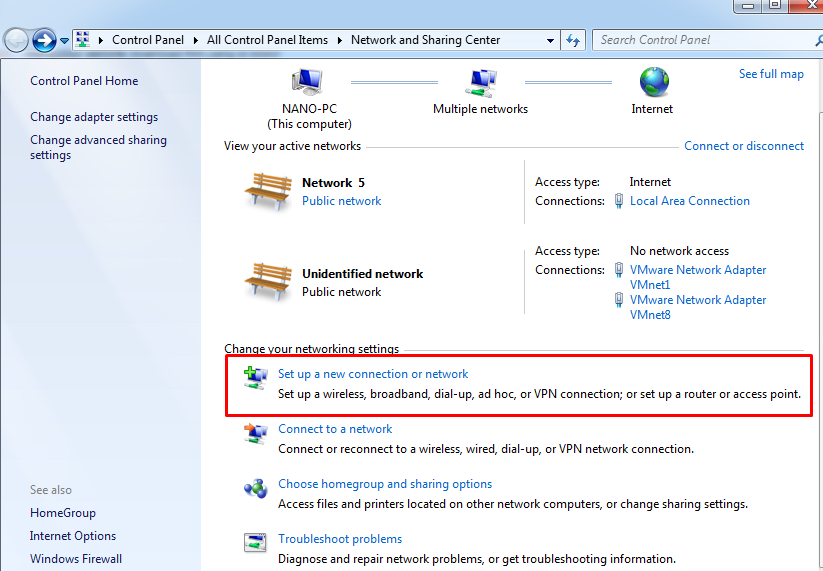Select Network and Sharing Center breadcrumb
Viewport: 823px width, 571px height.
(x=426, y=40)
